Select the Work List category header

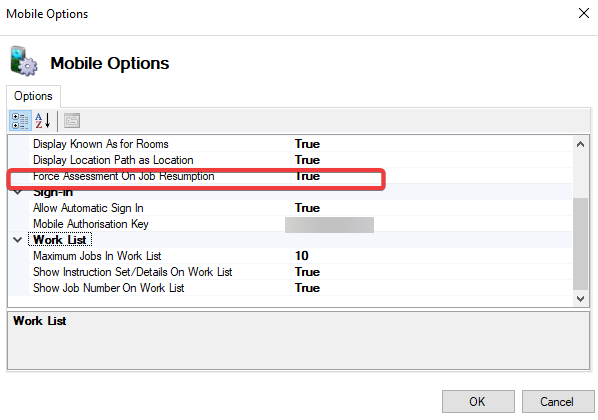click(x=60, y=240)
